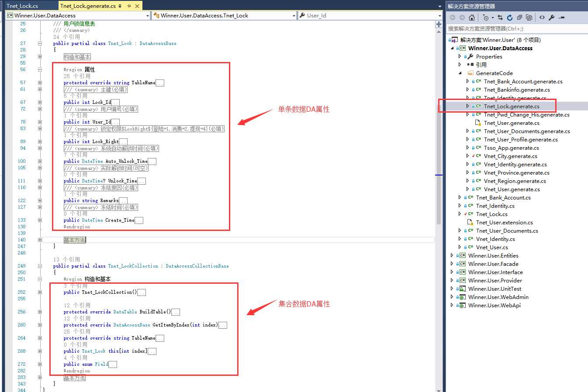
Task: Click Solution Explorer Back navigation icon
Action: click(x=453, y=17)
